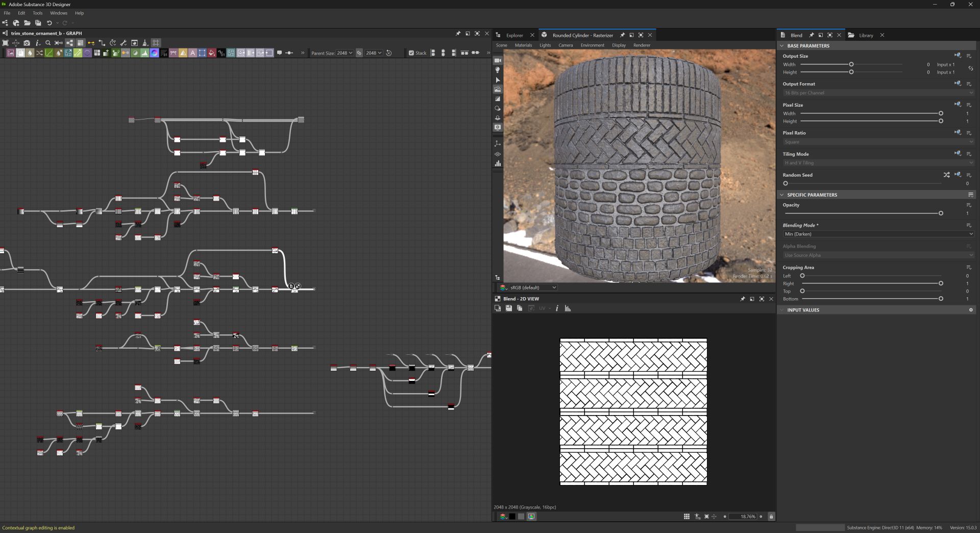The width and height of the screenshot is (980, 533).
Task: Toggle the parent size link ratio button
Action: click(359, 53)
